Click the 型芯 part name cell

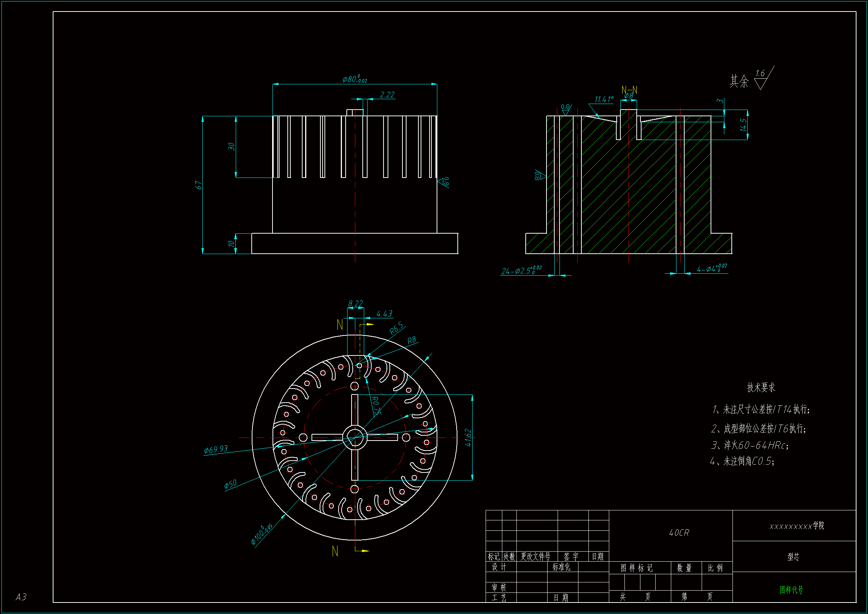[793, 556]
